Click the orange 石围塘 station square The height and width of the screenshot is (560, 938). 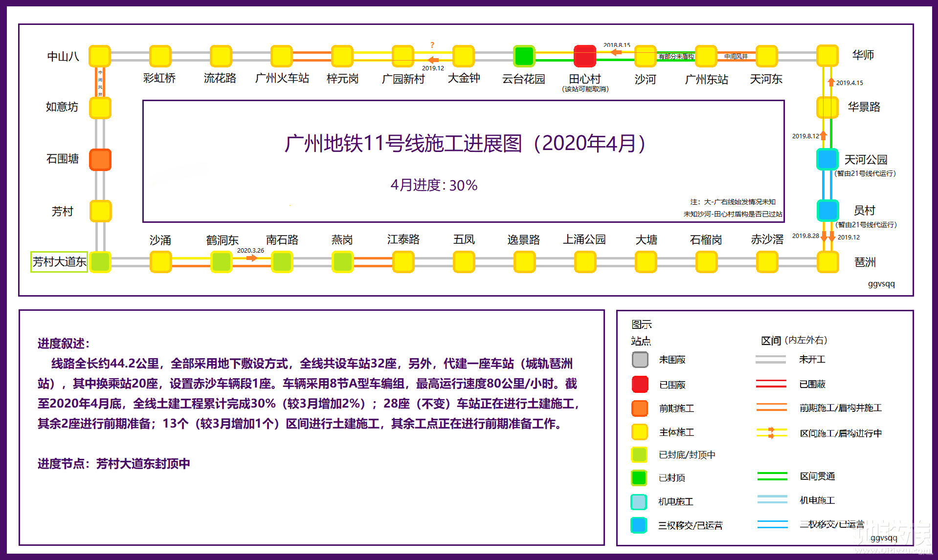pyautogui.click(x=100, y=160)
